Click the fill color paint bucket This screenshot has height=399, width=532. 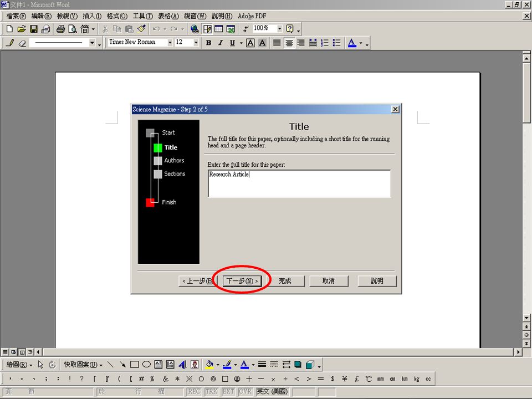[209, 365]
